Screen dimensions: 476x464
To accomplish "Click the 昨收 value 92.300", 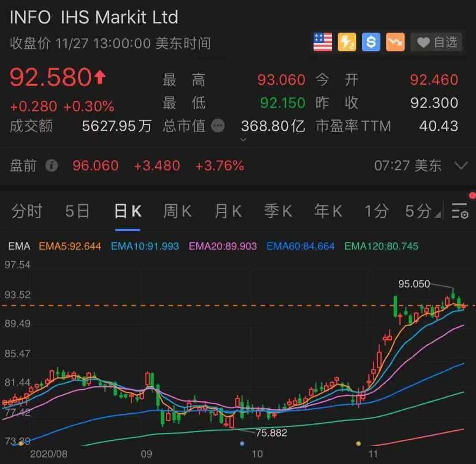I will click(434, 103).
